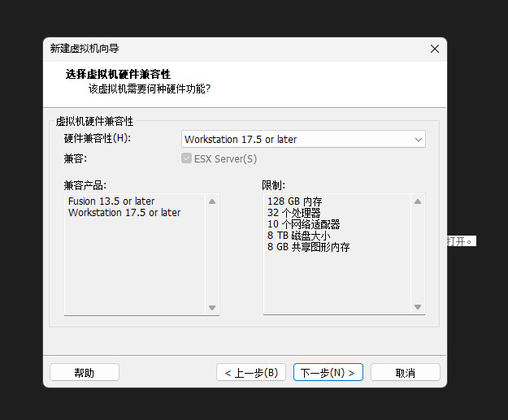508x420 pixels.
Task: Highlight the 8 TB 磁盘大小 entry
Action: [299, 236]
